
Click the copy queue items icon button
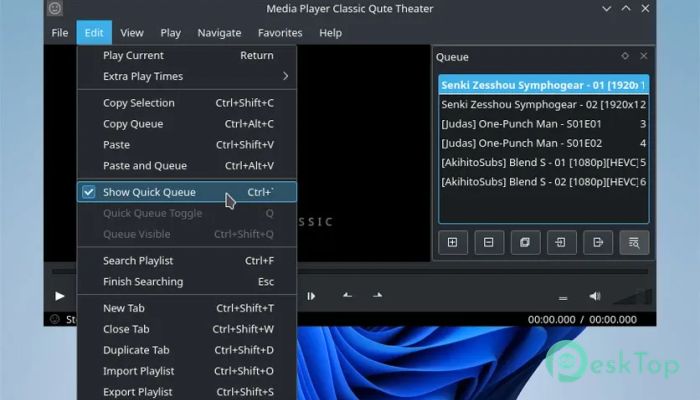pos(525,242)
